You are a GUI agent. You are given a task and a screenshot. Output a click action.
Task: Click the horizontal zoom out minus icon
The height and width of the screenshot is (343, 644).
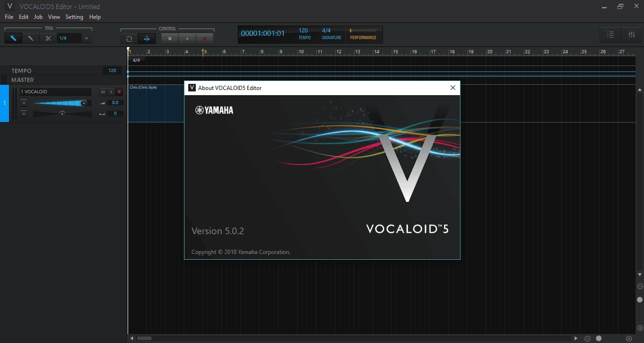pyautogui.click(x=587, y=338)
